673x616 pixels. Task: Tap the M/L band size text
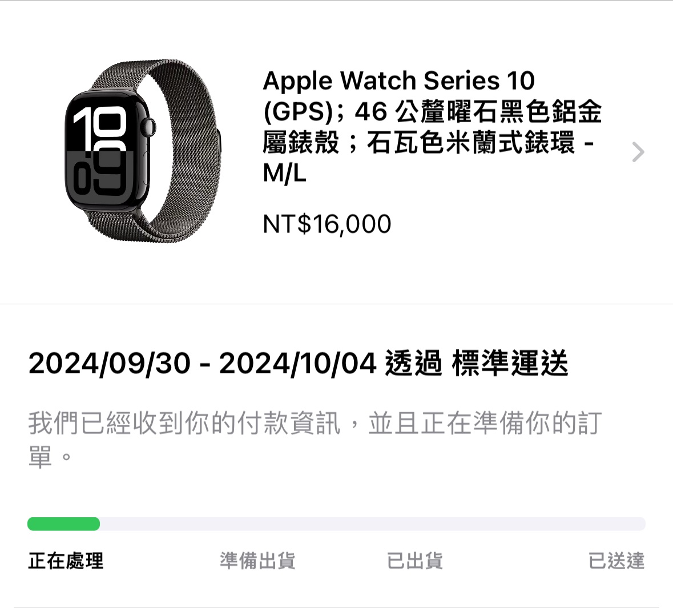point(285,174)
